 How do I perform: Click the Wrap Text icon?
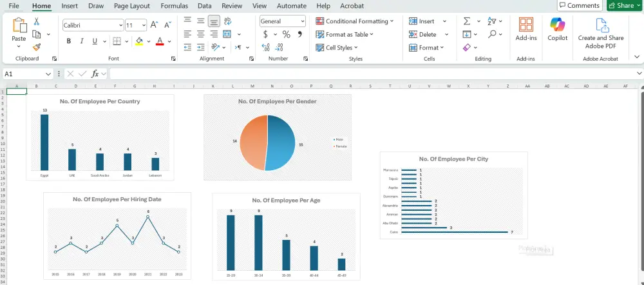[227, 21]
